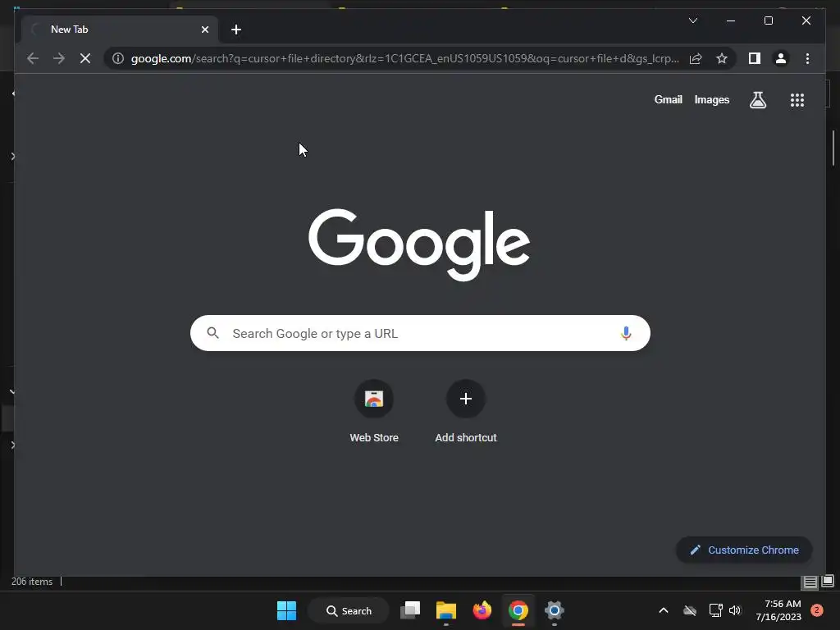
Task: Select the New Tab tab
Action: [120, 30]
